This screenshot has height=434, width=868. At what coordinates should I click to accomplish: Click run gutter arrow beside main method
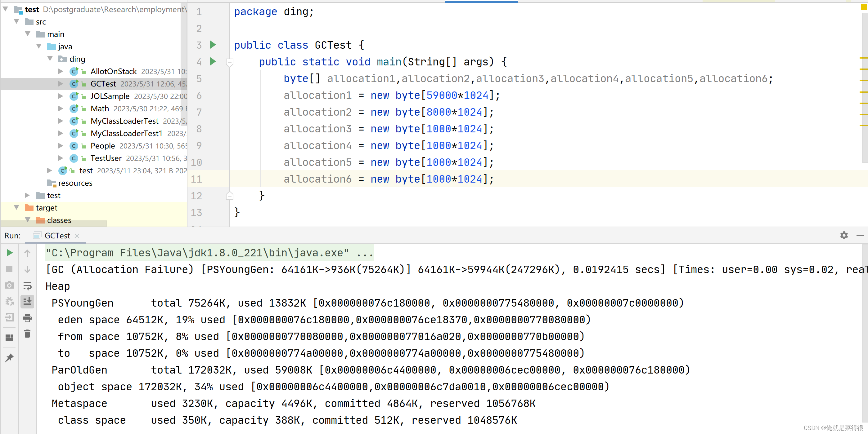tap(213, 61)
